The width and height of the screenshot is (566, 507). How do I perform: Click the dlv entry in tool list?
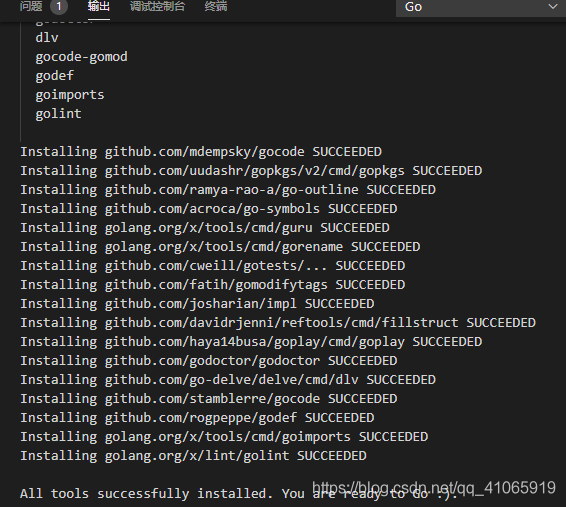[x=47, y=38]
